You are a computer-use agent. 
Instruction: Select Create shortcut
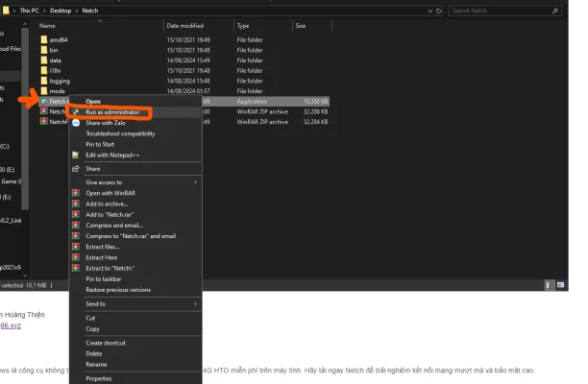[106, 343]
